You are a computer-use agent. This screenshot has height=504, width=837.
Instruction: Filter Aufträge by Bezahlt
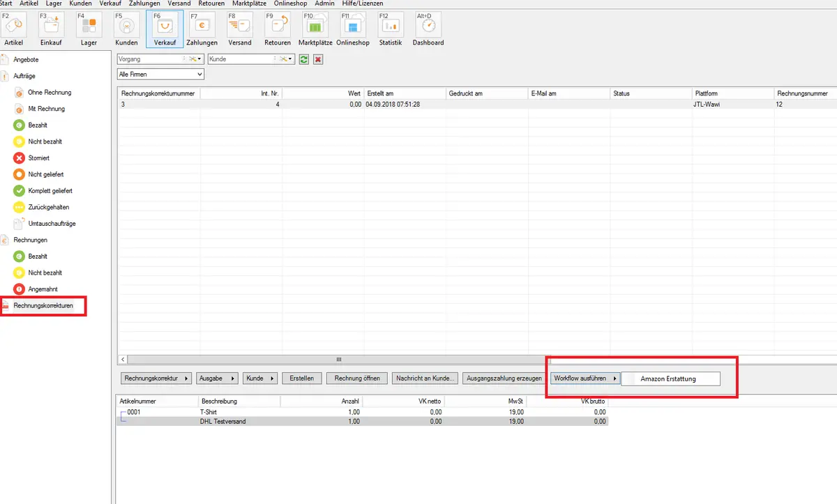[38, 125]
